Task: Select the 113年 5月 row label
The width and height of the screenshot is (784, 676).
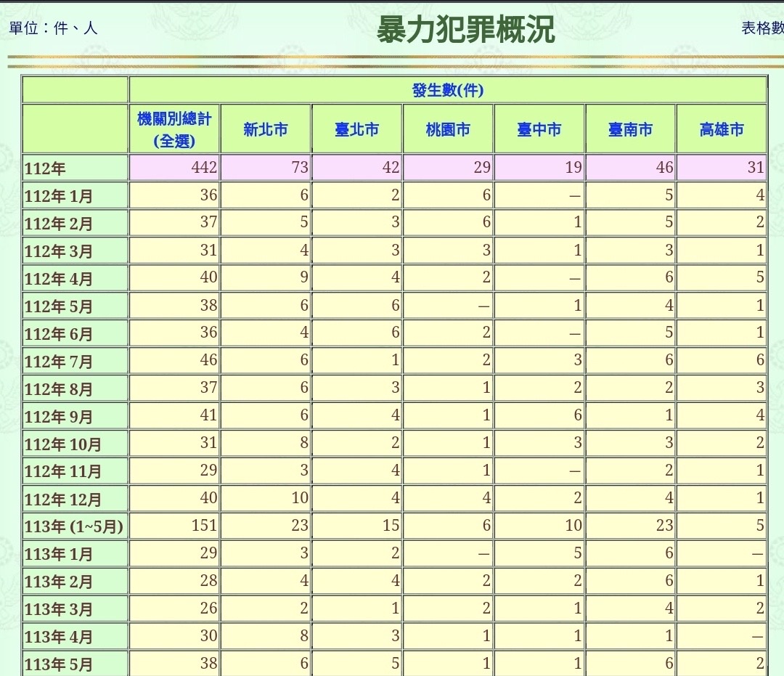Action: 59,664
